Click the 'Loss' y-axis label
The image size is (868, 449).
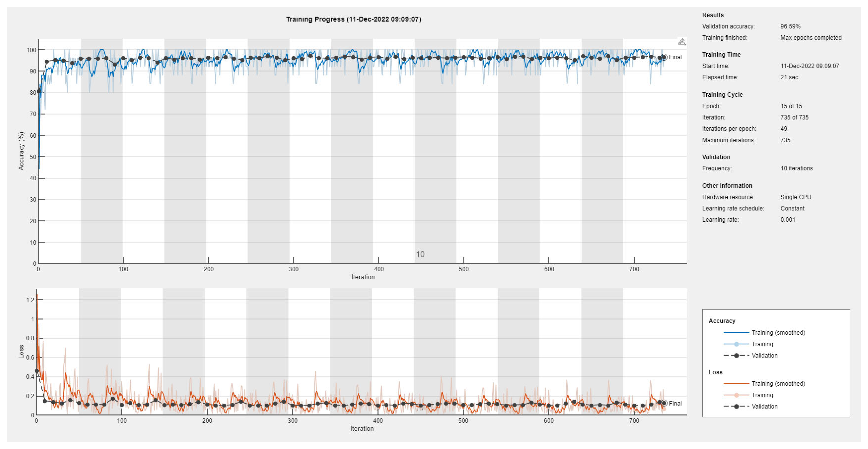click(21, 351)
